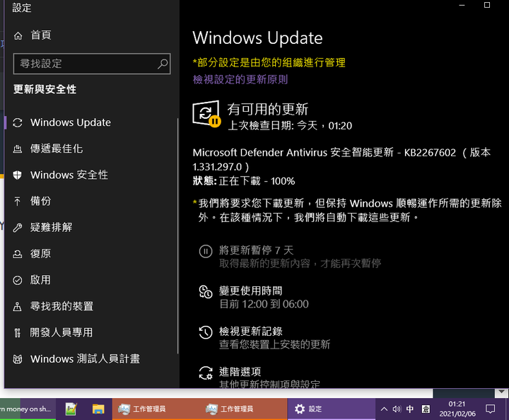Open 進階選項 option

(x=259, y=378)
